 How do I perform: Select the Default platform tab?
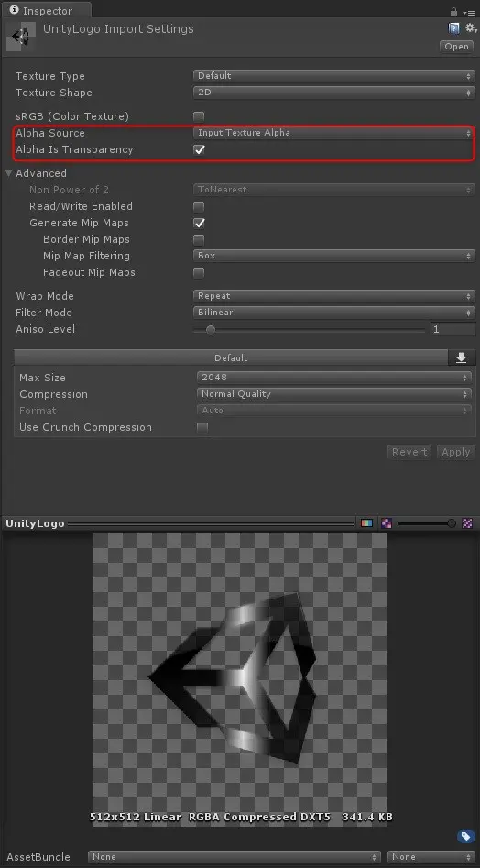click(231, 358)
